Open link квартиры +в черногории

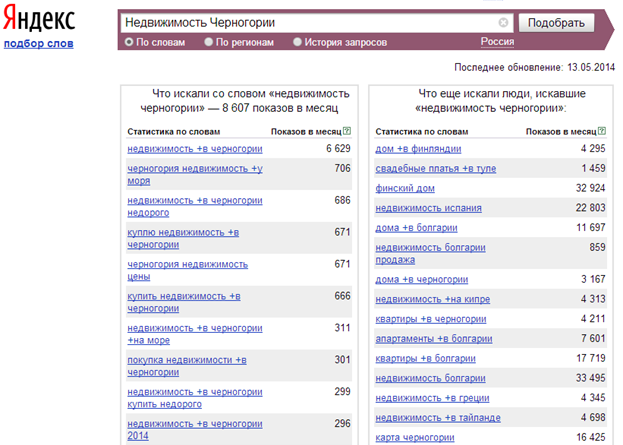[x=431, y=319]
